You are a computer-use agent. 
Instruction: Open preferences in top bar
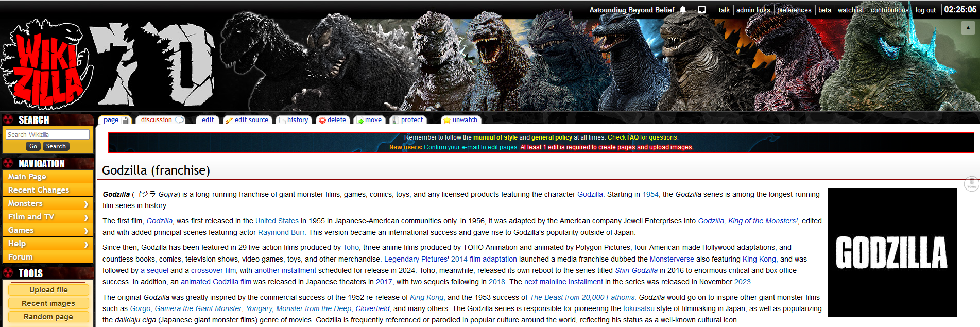click(x=794, y=10)
